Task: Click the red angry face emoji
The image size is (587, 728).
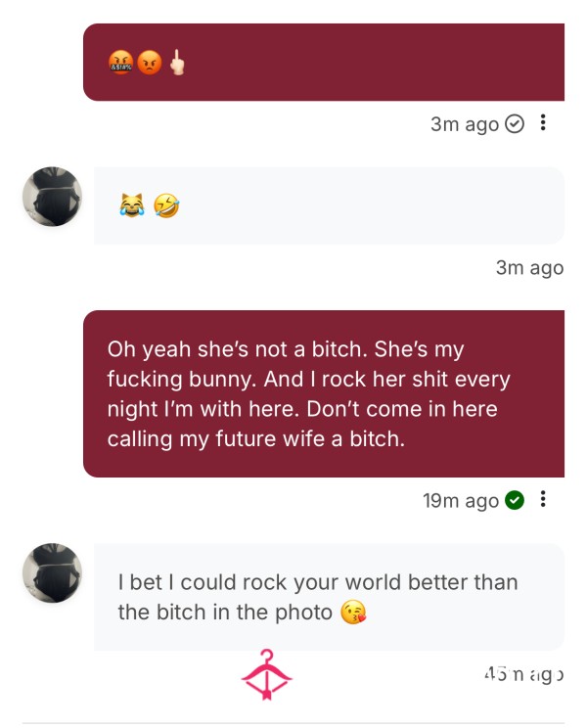Action: tap(150, 63)
